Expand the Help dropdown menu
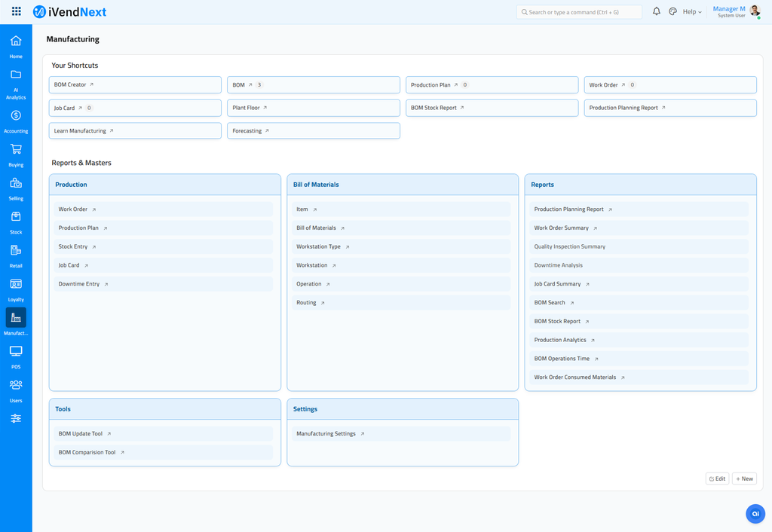This screenshot has width=772, height=532. click(x=692, y=12)
